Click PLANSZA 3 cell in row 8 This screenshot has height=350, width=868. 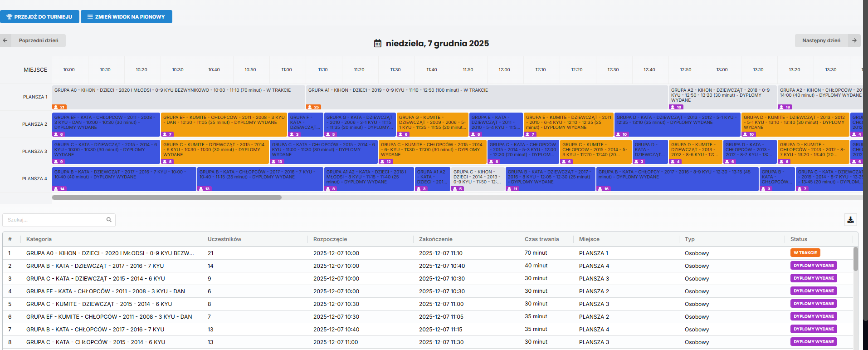[594, 342]
